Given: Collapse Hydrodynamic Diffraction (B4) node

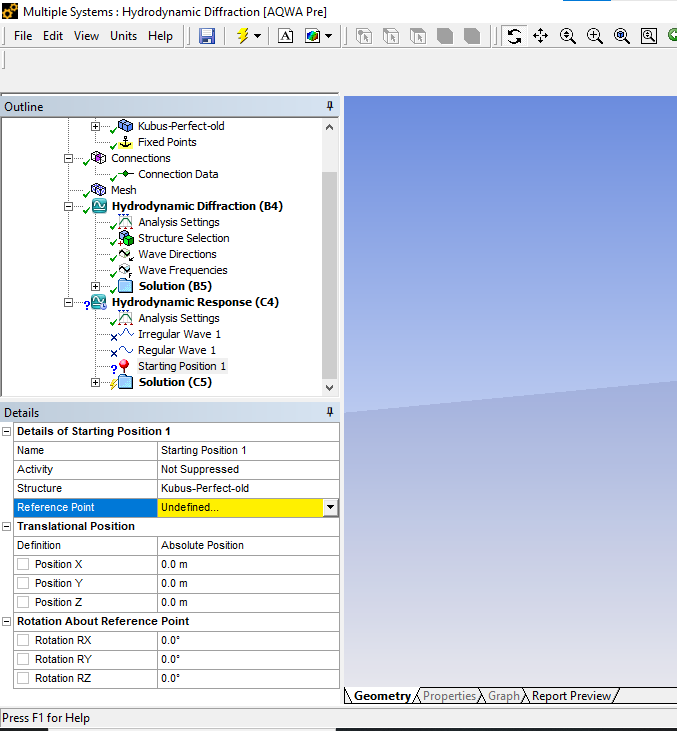Looking at the screenshot, I should (68, 207).
